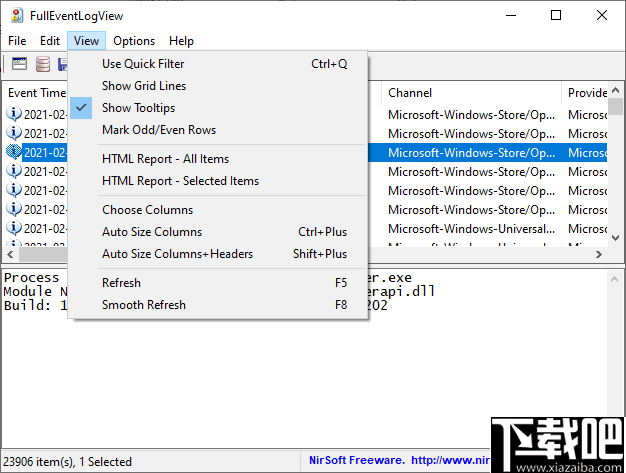Generate HTML Report - Selected Items
Viewport: 626px width, 473px height.
click(x=218, y=181)
